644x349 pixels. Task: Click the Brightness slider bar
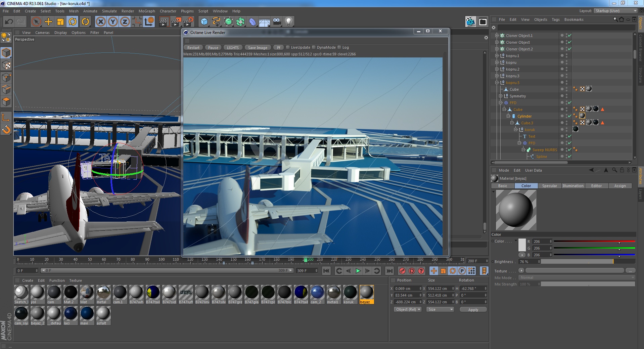(x=588, y=262)
